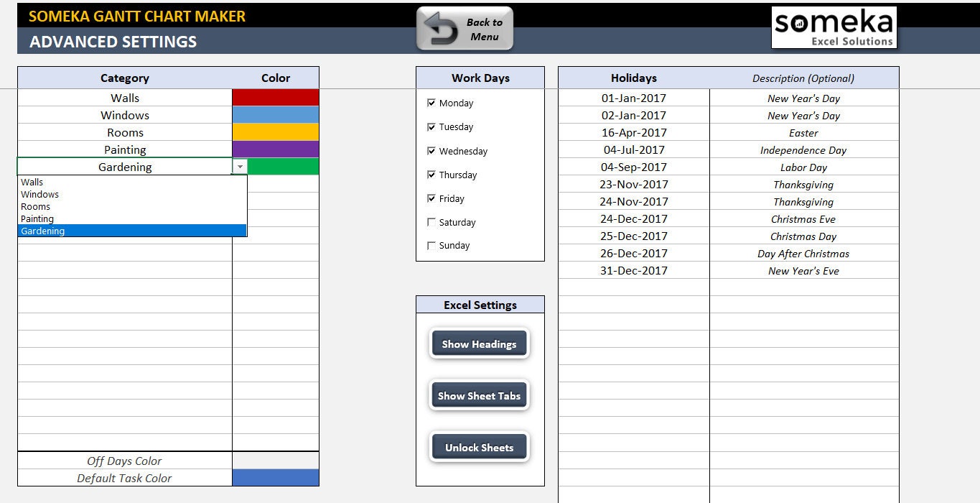The height and width of the screenshot is (503, 980).
Task: Select the Easter description cell
Action: [804, 132]
